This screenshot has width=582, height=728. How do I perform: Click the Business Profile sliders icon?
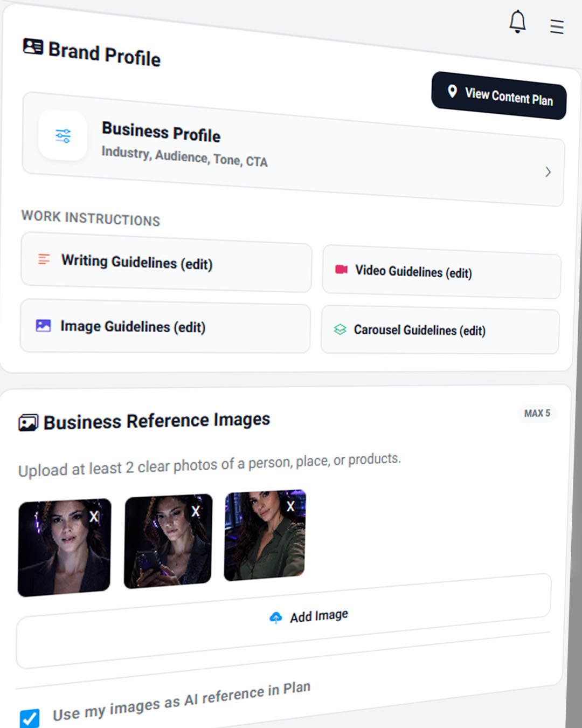63,135
